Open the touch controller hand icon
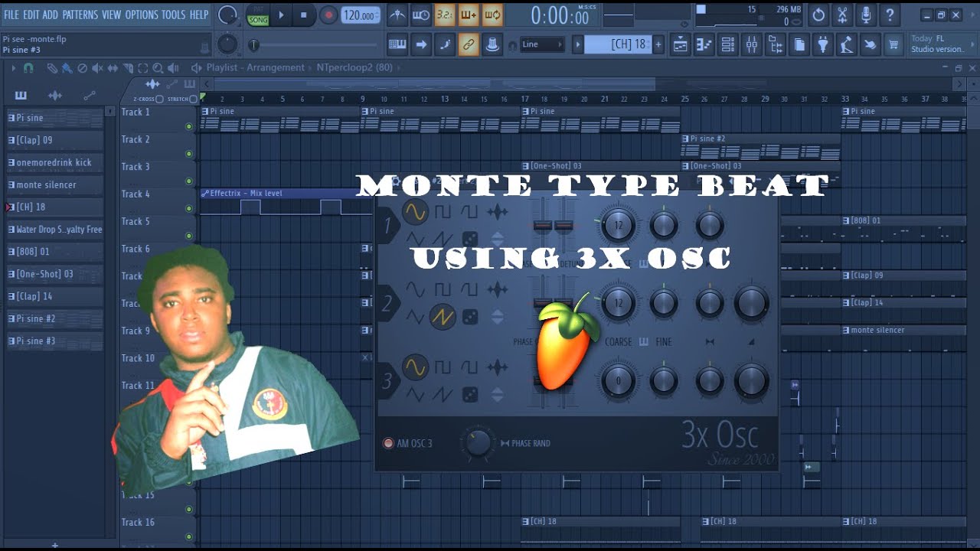The width and height of the screenshot is (980, 551). (x=870, y=45)
